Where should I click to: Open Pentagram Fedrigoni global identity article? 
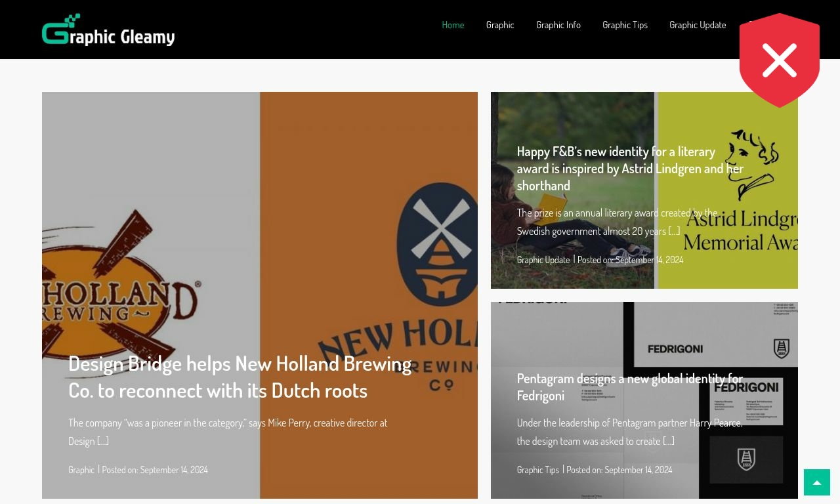[x=630, y=387]
